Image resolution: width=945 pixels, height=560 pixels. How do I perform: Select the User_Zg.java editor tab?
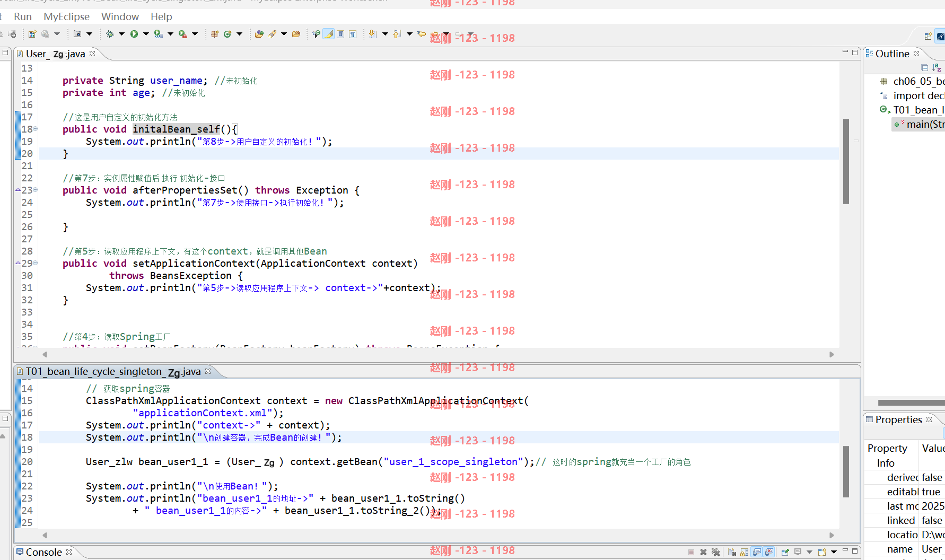[55, 54]
